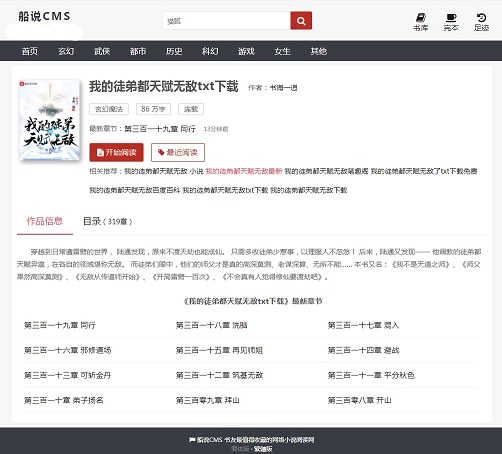Select 武侠 category in navigation
The width and height of the screenshot is (502, 454).
tap(102, 51)
